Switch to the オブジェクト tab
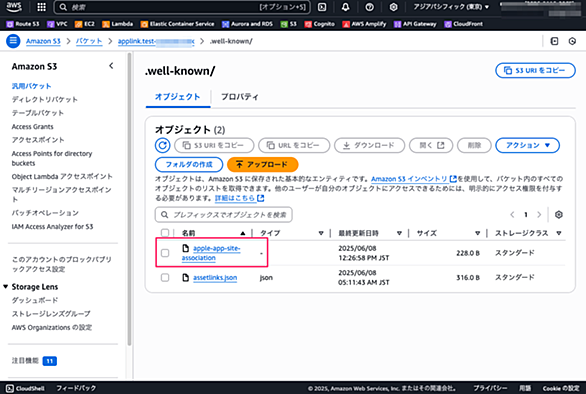Screen dimensions: 586x394 [x=178, y=97]
